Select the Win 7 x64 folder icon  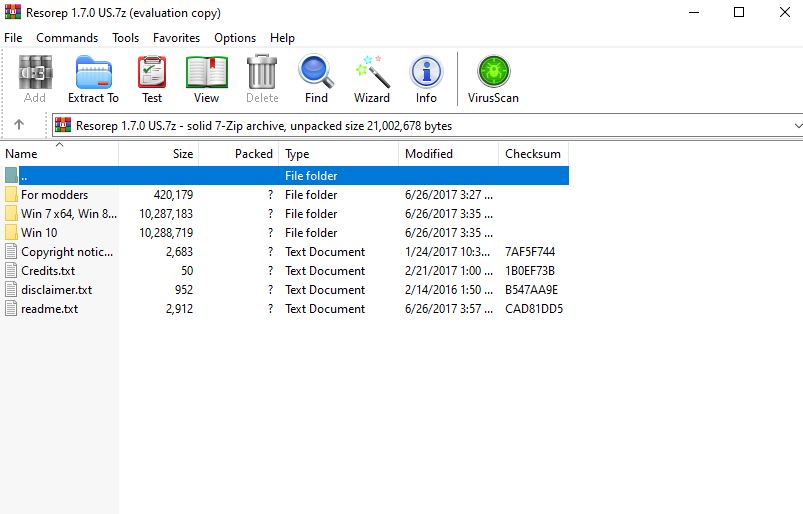click(x=11, y=213)
